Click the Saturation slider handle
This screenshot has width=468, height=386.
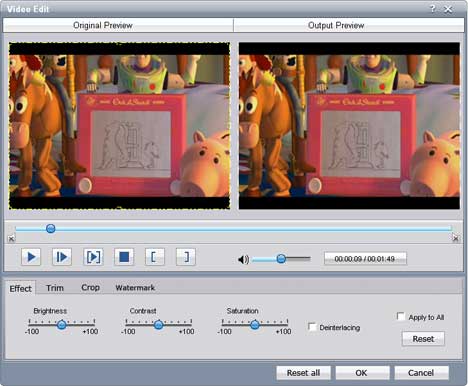pyautogui.click(x=255, y=324)
